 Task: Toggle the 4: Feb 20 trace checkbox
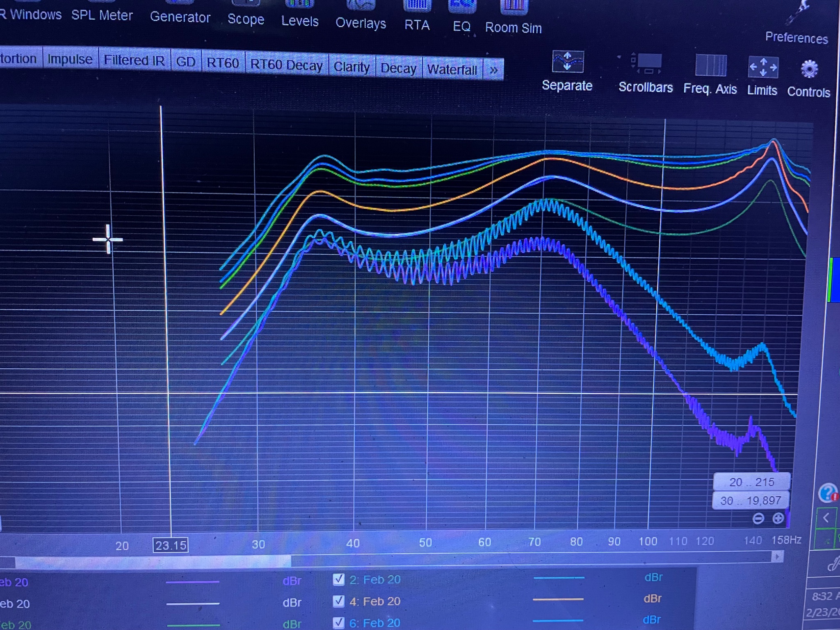[x=338, y=601]
